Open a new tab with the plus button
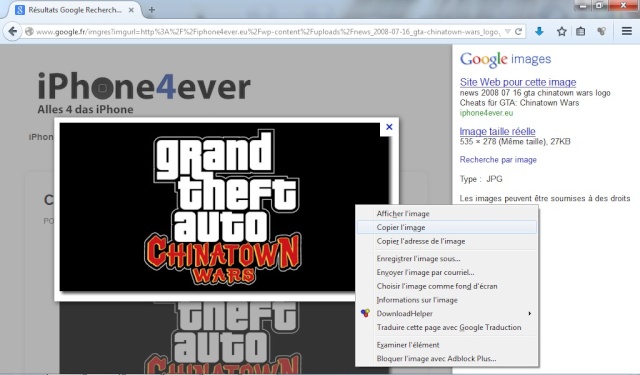The image size is (640, 375). (x=152, y=10)
